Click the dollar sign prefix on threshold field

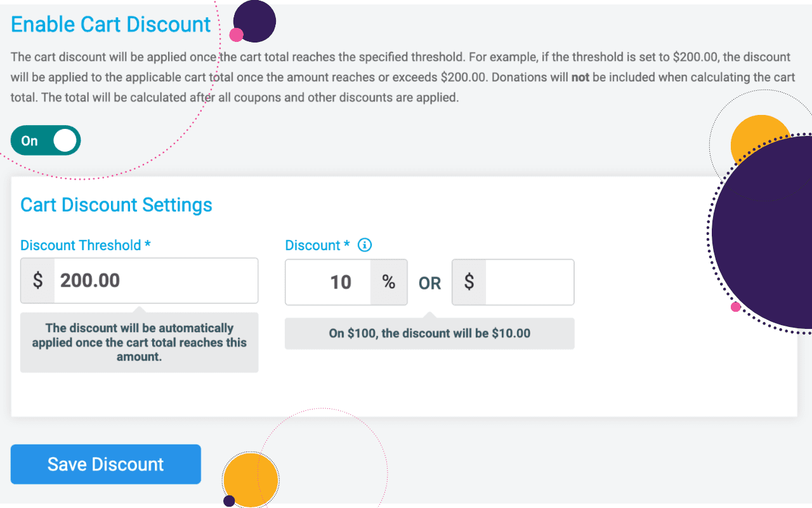coord(37,281)
